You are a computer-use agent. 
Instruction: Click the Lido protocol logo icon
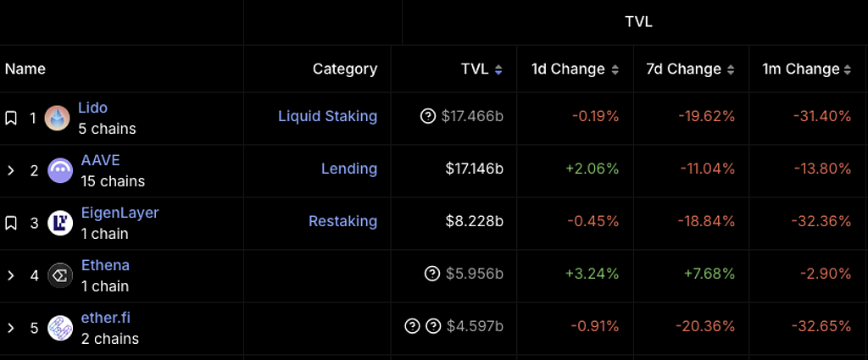58,119
